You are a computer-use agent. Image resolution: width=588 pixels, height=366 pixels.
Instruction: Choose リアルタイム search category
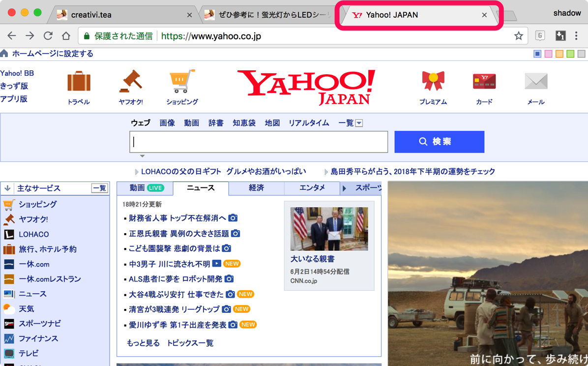pos(309,123)
